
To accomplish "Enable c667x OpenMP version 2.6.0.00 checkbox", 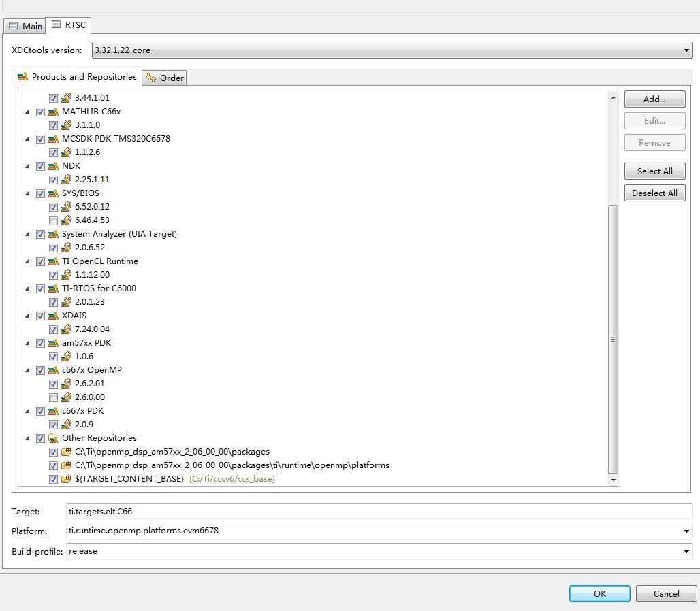I will point(53,397).
